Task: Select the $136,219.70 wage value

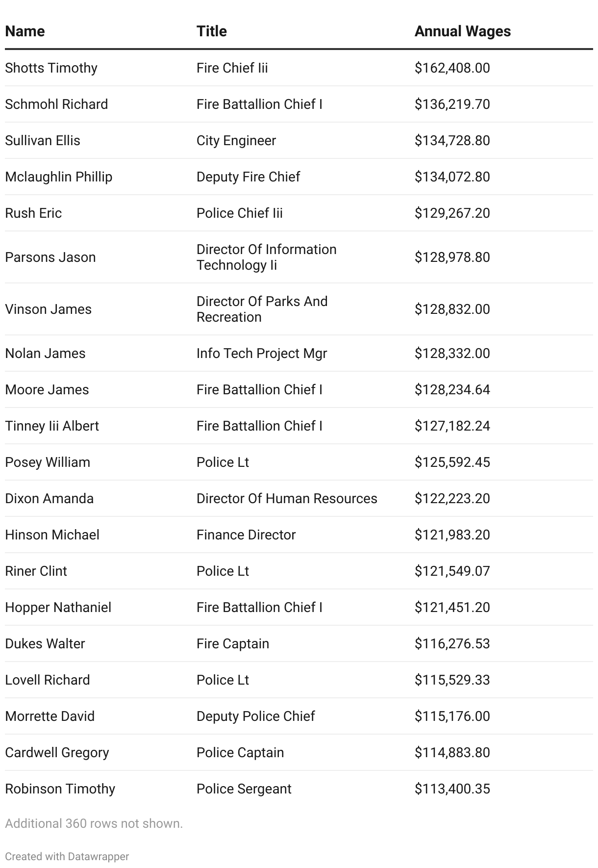Action: [452, 104]
